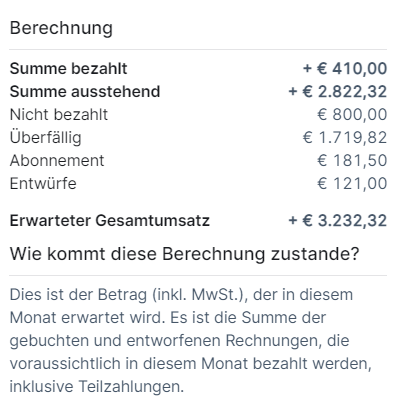Click the € 1.719,82 overdue amount
The width and height of the screenshot is (396, 401).
345,138
